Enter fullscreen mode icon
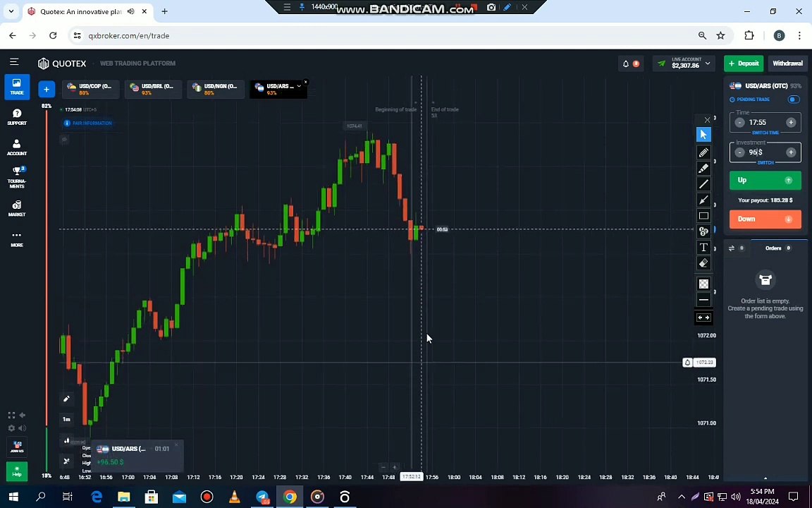 pos(11,415)
